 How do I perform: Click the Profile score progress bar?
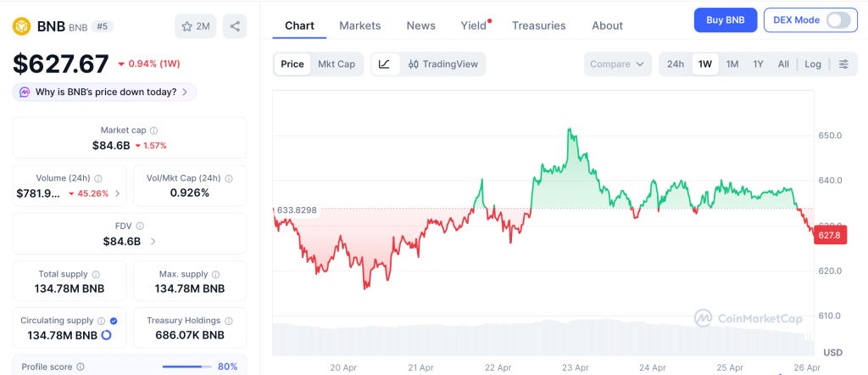pyautogui.click(x=187, y=367)
